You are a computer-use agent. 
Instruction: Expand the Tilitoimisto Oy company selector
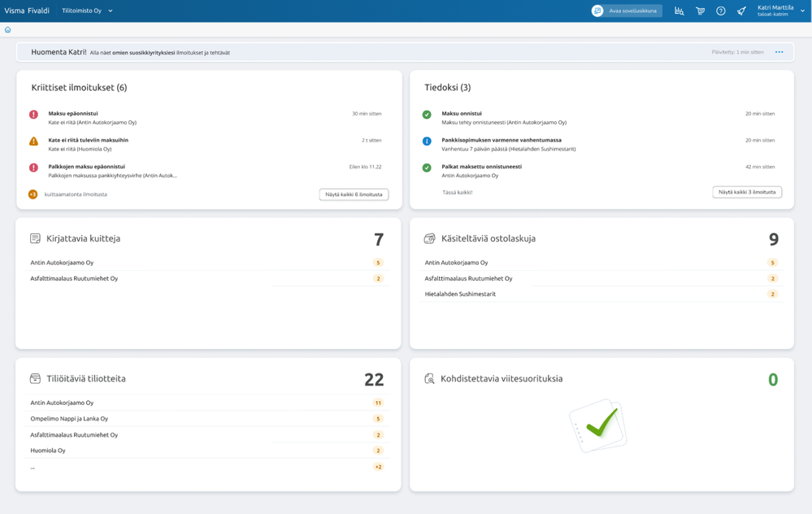point(87,11)
